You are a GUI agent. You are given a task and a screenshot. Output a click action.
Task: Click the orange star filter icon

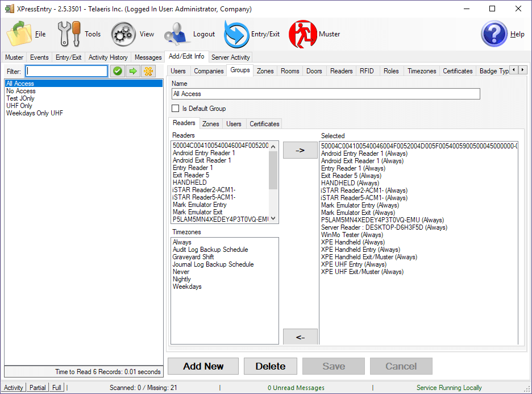148,71
